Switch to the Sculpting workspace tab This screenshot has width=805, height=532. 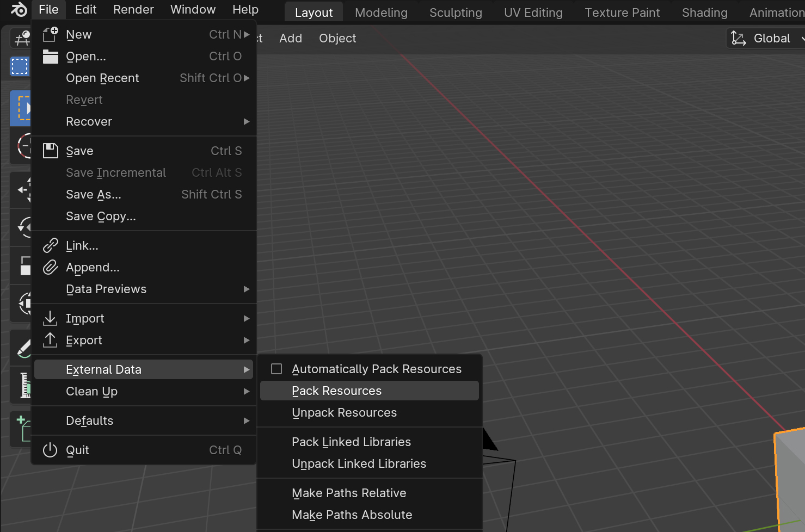456,13
